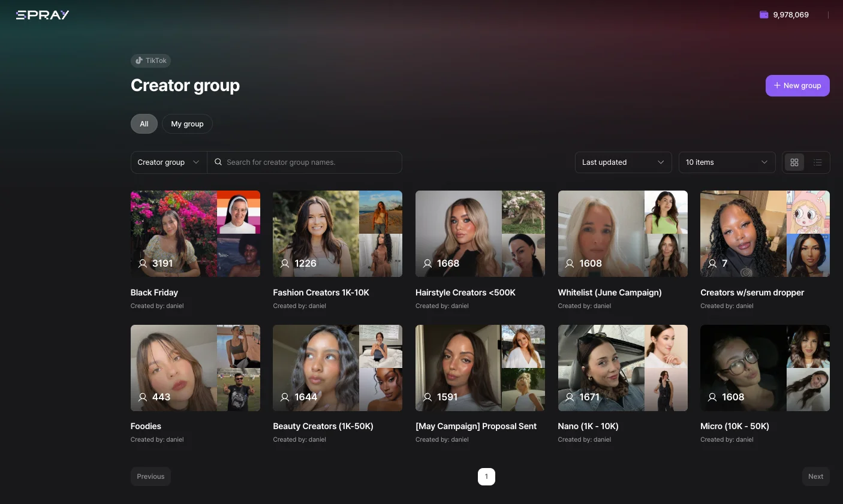
Task: Open the Last updated sort dropdown
Action: click(x=624, y=162)
